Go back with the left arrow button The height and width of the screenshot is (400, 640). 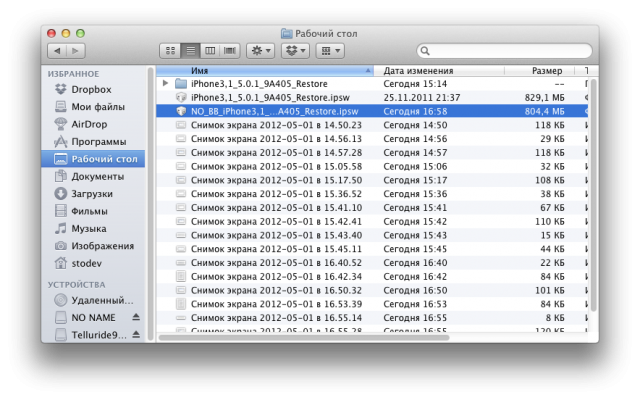pyautogui.click(x=56, y=50)
